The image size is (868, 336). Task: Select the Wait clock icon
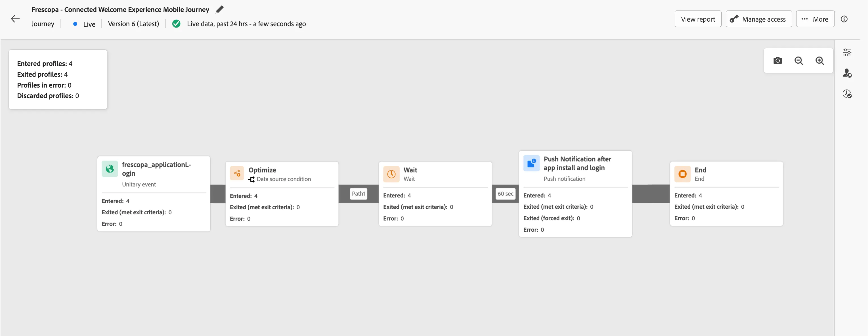391,174
